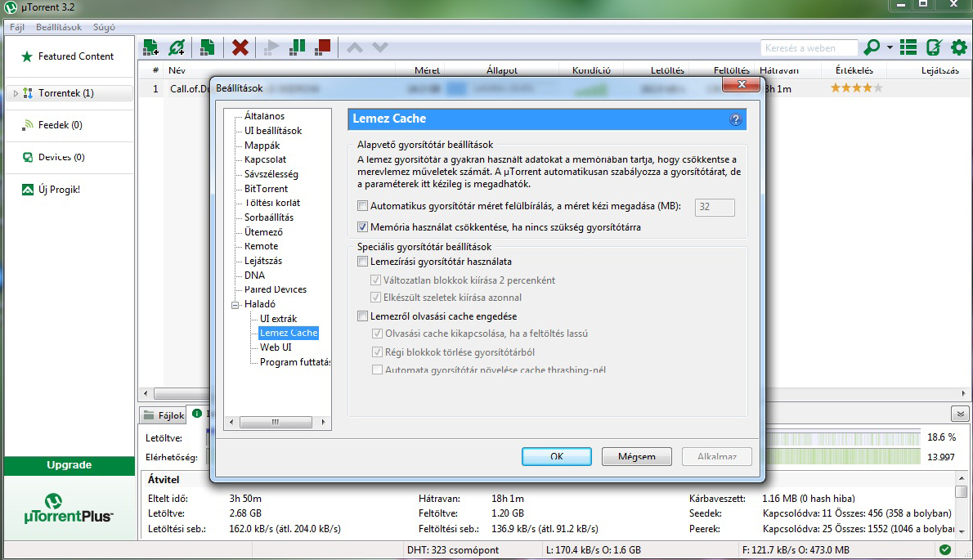Click the star rating of the torrent row

click(x=856, y=88)
